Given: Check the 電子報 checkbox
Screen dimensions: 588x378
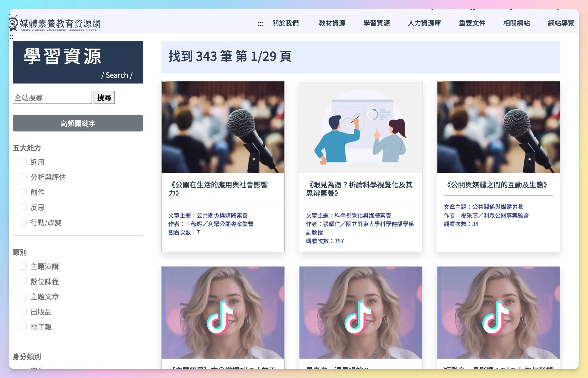Looking at the screenshot, I should pos(23,326).
